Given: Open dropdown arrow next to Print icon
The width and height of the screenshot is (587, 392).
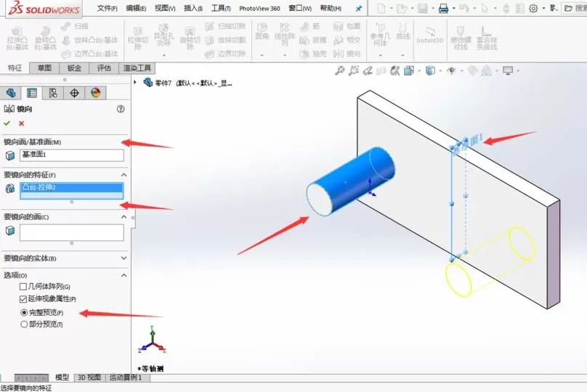Looking at the screenshot, I should pyautogui.click(x=453, y=8).
